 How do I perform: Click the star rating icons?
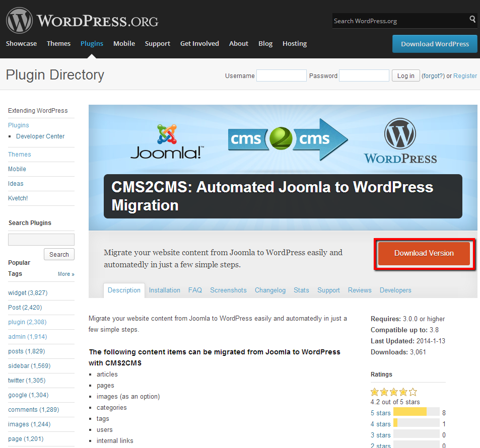tap(394, 392)
